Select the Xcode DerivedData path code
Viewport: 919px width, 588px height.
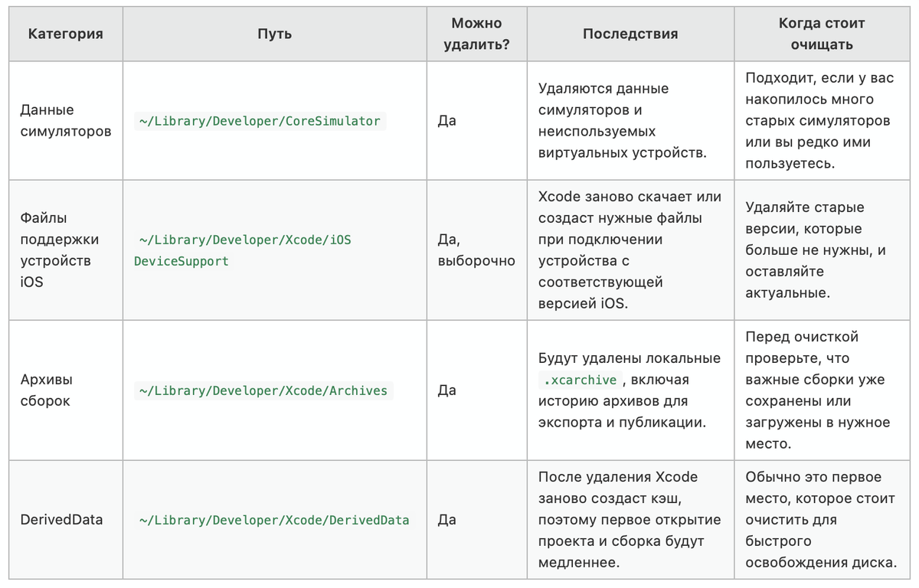(x=274, y=520)
